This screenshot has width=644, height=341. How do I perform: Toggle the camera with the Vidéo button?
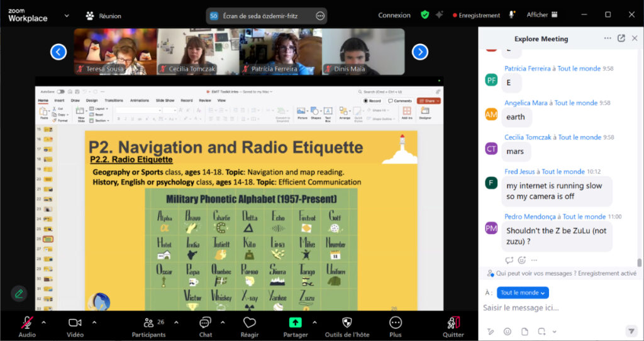(75, 323)
